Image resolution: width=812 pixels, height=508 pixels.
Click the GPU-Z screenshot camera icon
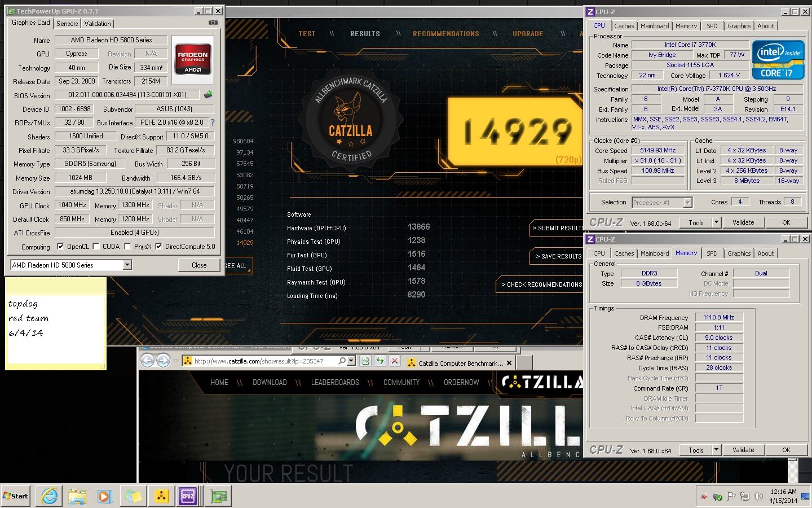213,23
